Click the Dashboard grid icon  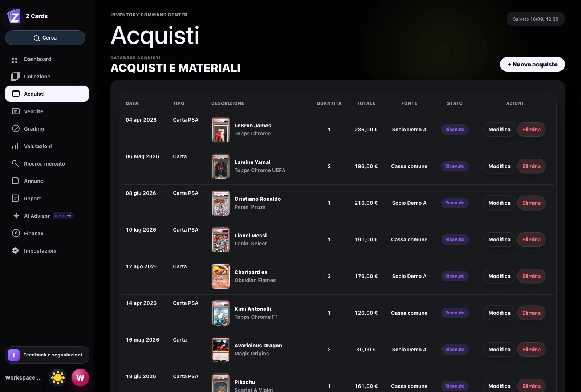15,60
